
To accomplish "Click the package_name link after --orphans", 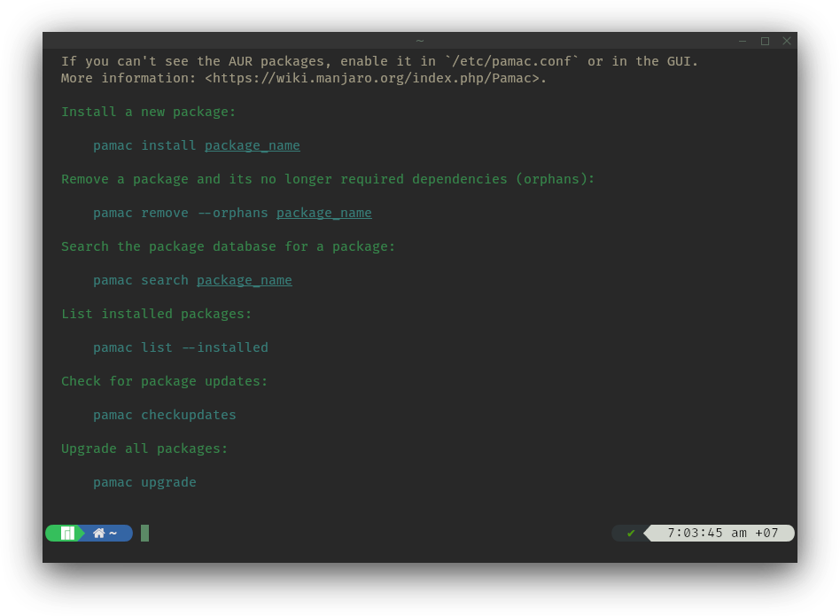I will point(323,212).
